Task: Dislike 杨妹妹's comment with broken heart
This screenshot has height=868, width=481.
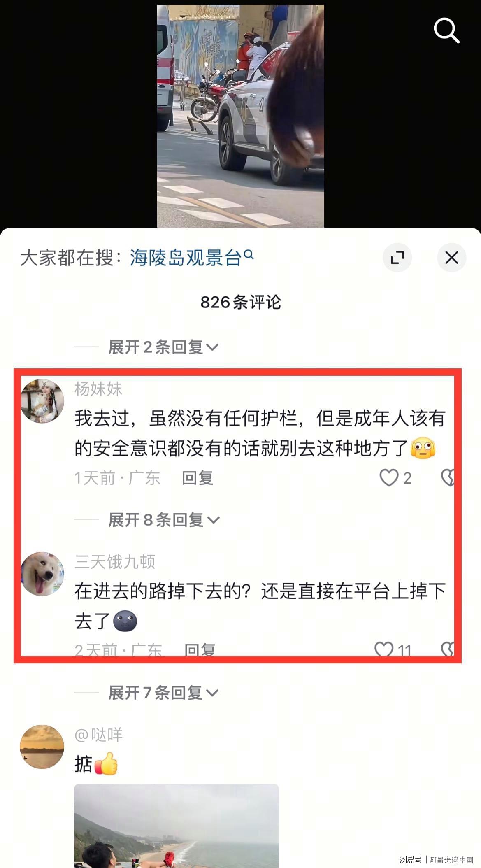Action: click(448, 478)
